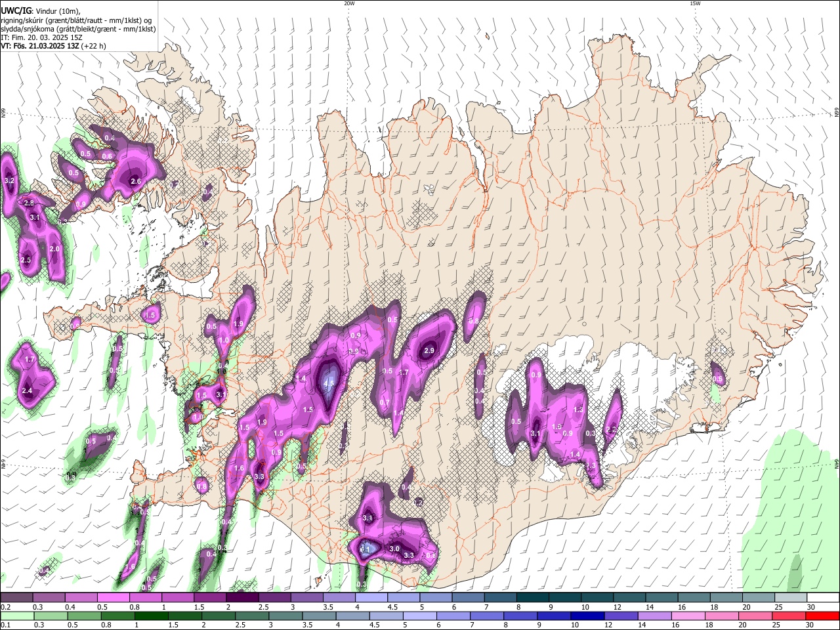Select top legend swatch between 0.2 and 0.3
The height and width of the screenshot is (630, 840).
click(x=16, y=598)
